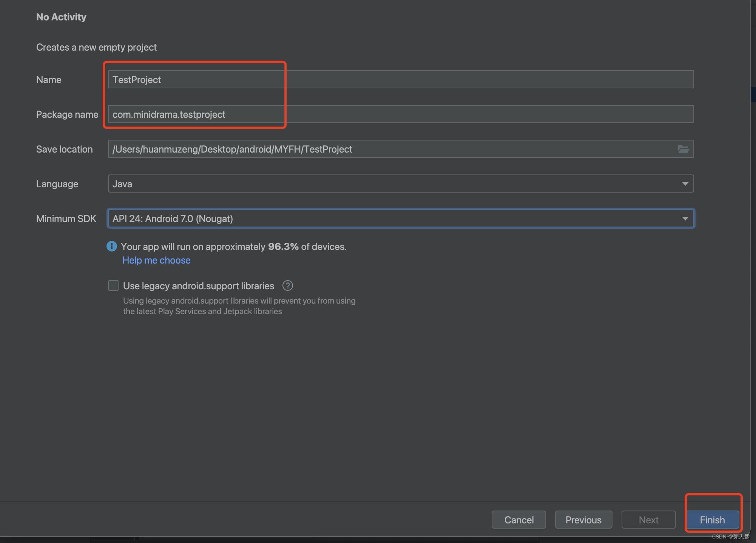Image resolution: width=756 pixels, height=543 pixels.
Task: Enable Use legacy android.support libraries checkbox
Action: click(x=113, y=285)
